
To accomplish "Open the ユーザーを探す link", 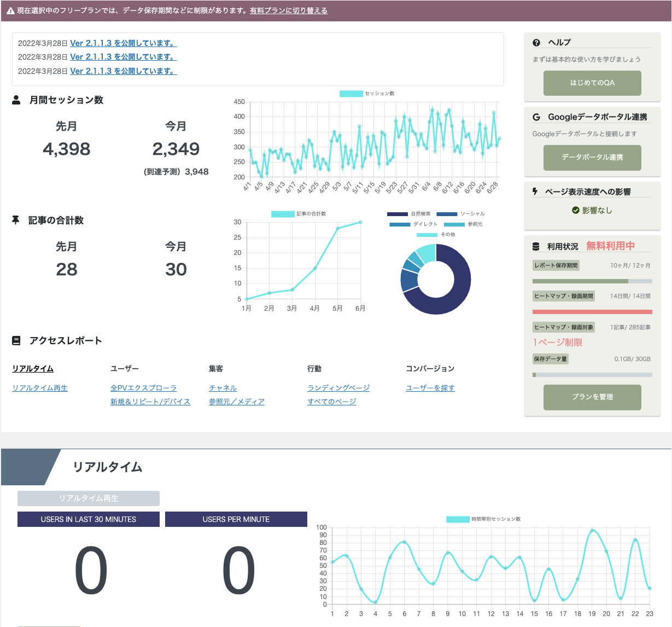I will tap(430, 388).
